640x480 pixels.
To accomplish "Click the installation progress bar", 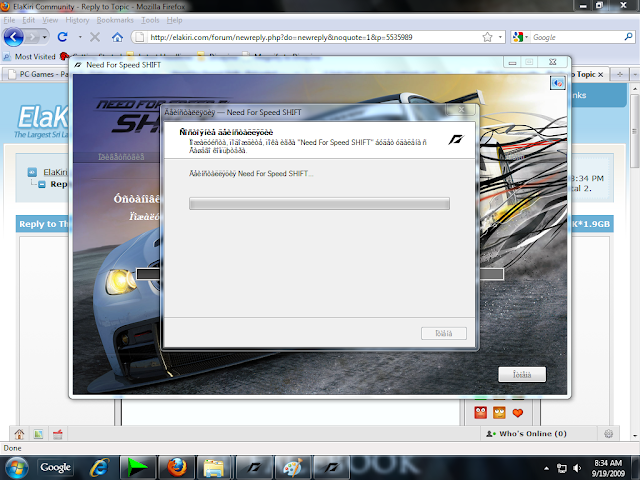I will tap(319, 203).
